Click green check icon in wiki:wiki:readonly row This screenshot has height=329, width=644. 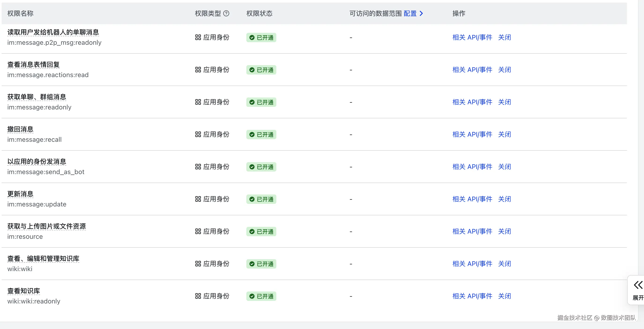coord(252,296)
